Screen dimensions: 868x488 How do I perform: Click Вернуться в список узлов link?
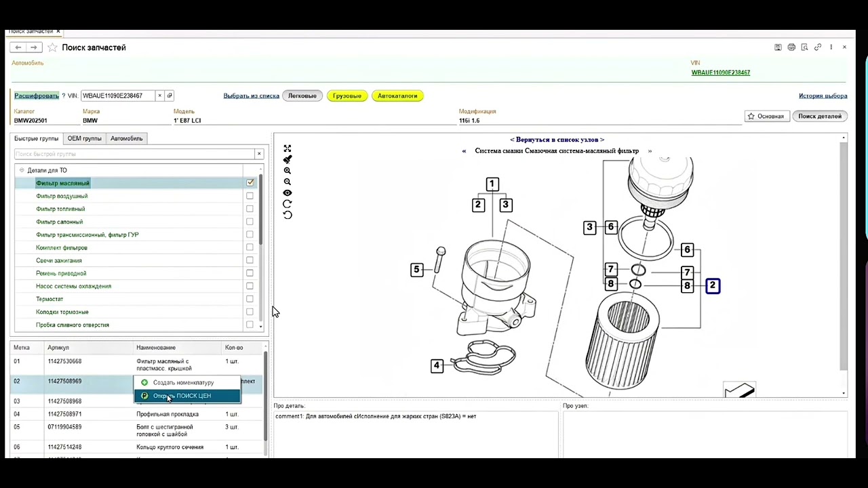(x=557, y=140)
